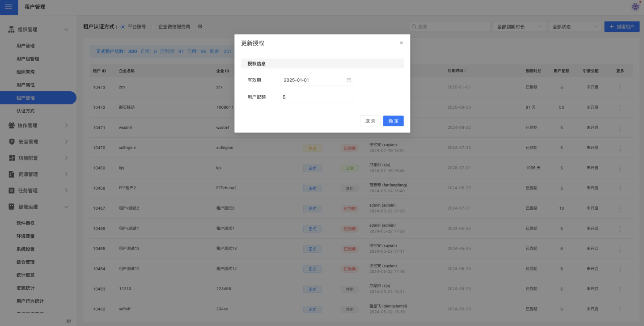Select 企业微信服务商 radio button
The width and height of the screenshot is (644, 326).
click(154, 26)
